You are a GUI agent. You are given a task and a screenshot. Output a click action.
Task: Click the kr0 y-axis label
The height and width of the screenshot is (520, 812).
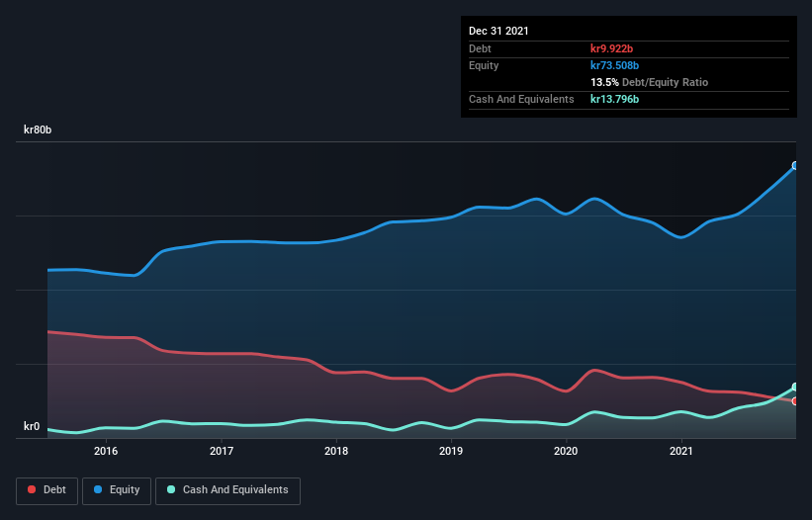[32, 426]
